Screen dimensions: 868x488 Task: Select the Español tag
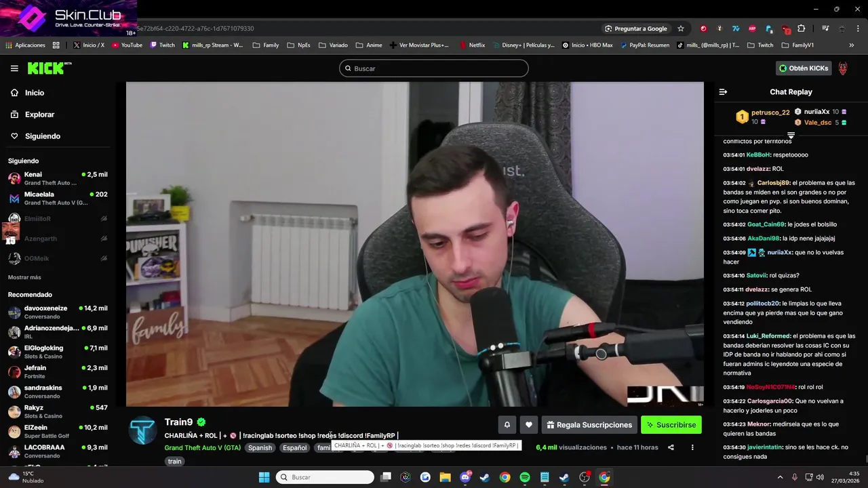(x=295, y=448)
